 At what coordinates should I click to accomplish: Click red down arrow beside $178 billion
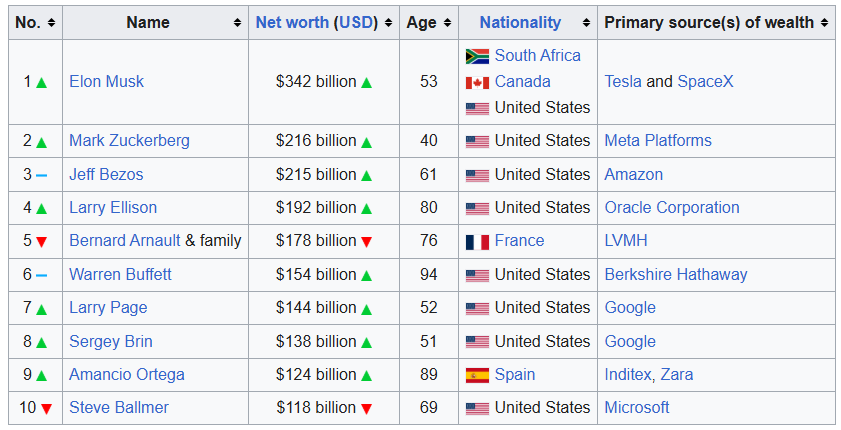click(x=367, y=241)
